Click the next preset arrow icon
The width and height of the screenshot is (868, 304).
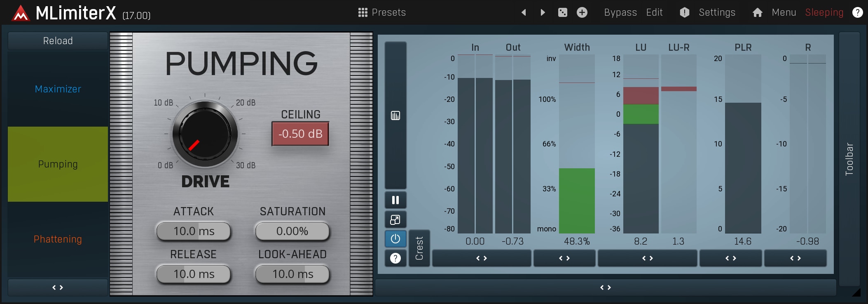tap(543, 12)
